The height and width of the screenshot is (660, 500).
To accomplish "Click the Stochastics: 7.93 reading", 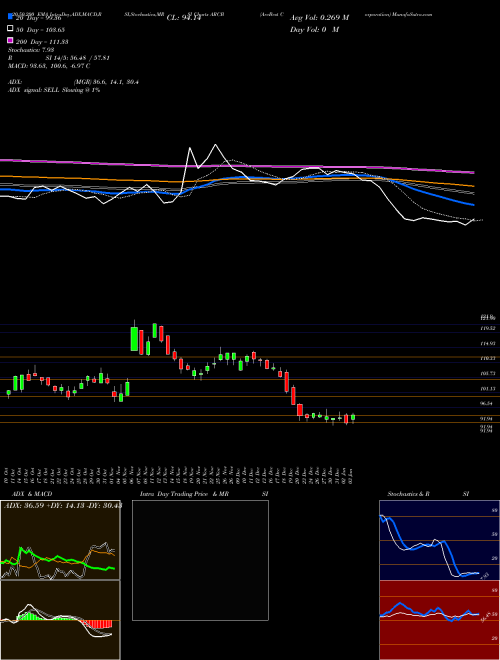I will 29,50.
